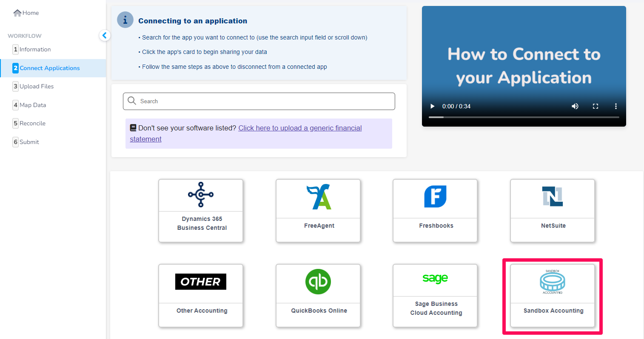Select the Freshbooks card label
This screenshot has height=339, width=644.
436,226
